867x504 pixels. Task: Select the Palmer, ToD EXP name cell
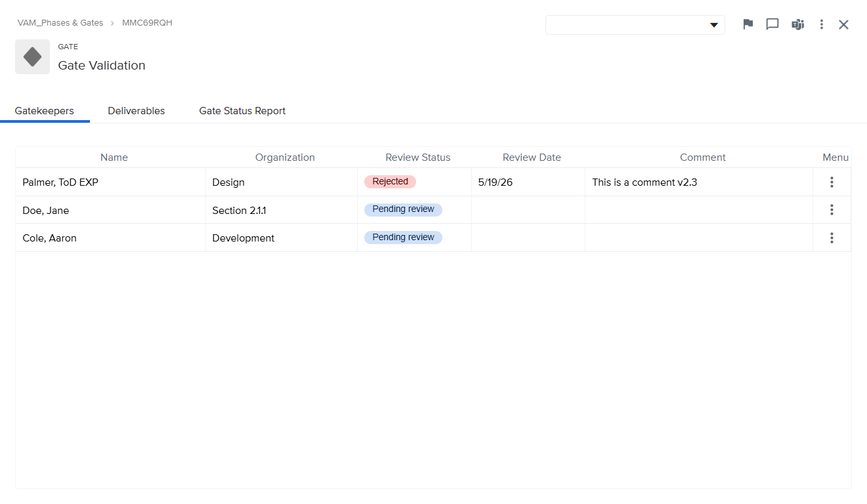point(111,182)
